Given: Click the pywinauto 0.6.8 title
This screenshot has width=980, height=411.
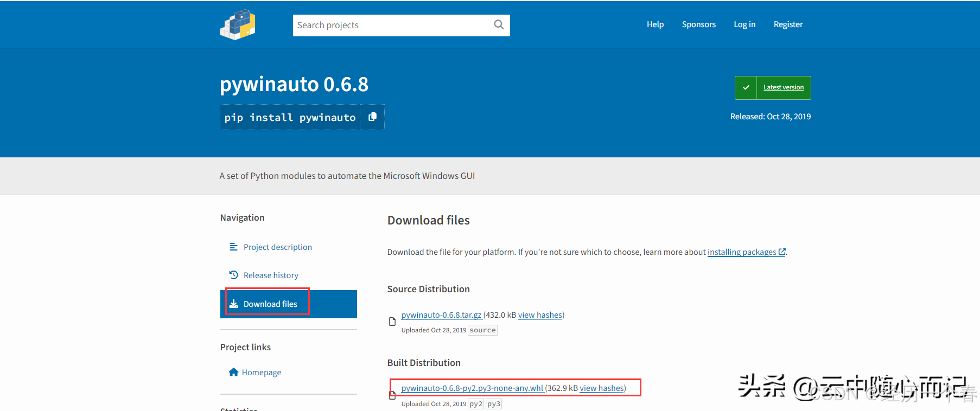Looking at the screenshot, I should [294, 84].
